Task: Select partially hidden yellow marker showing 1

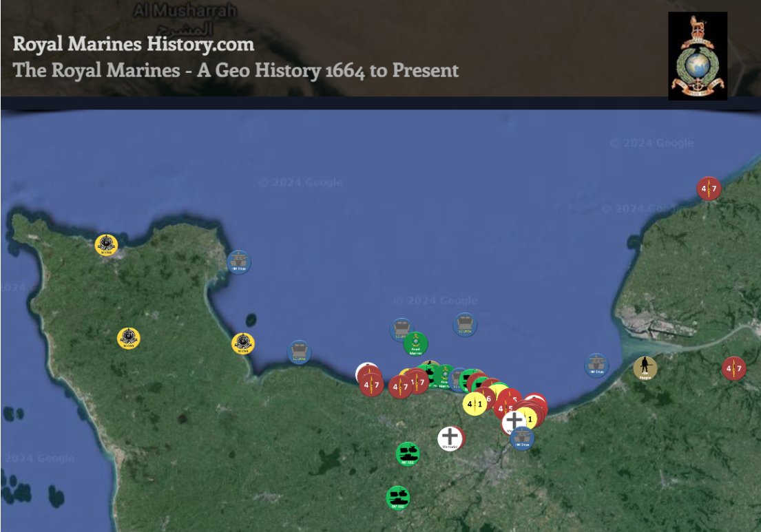Action: pos(530,419)
